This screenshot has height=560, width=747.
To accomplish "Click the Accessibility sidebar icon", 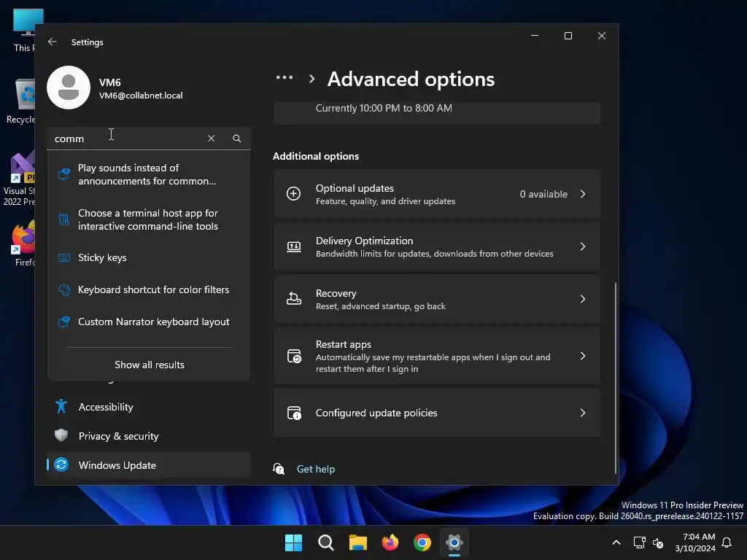I will coord(61,407).
